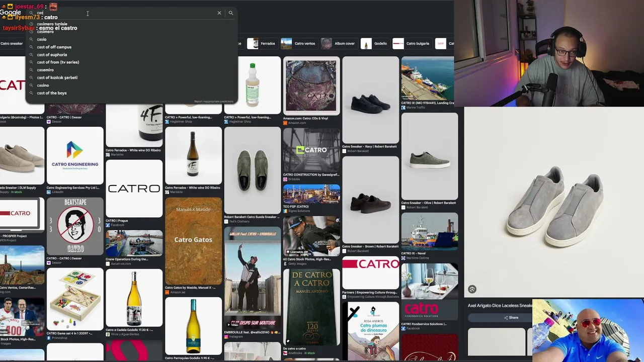644x362 pixels.
Task: Clear the Google search box text
Action: click(219, 13)
